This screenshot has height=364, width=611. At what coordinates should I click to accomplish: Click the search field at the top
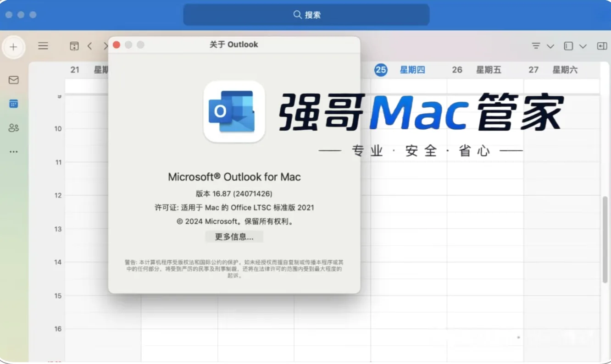(x=306, y=15)
